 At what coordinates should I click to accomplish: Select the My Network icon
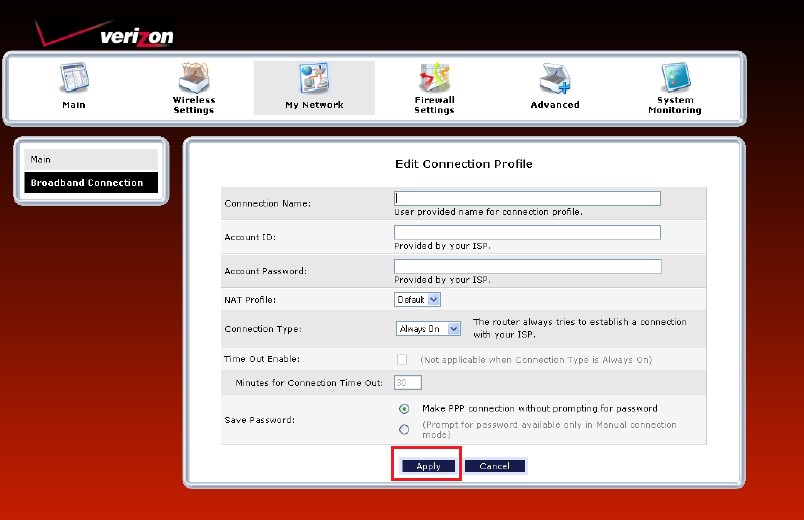pos(314,78)
